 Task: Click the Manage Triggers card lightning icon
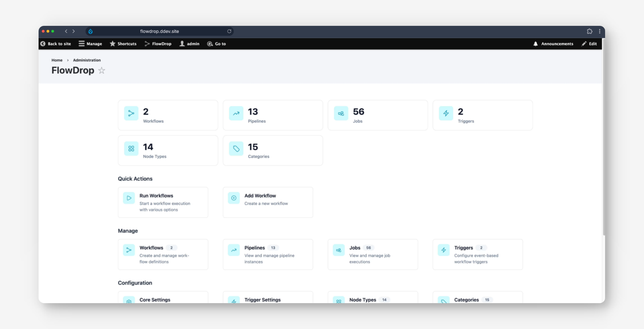coord(444,250)
